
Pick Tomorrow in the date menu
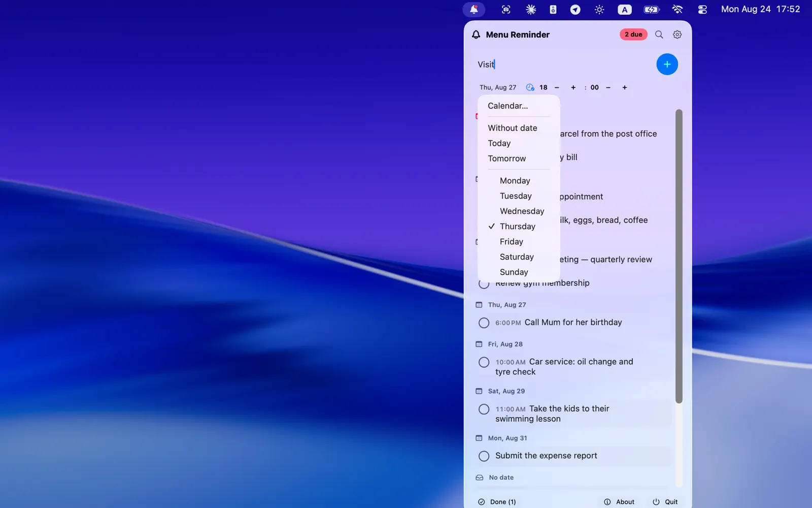[x=519, y=158]
